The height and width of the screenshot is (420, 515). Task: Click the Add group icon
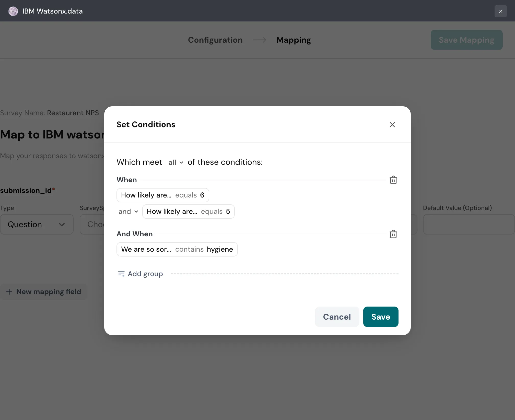(x=121, y=274)
